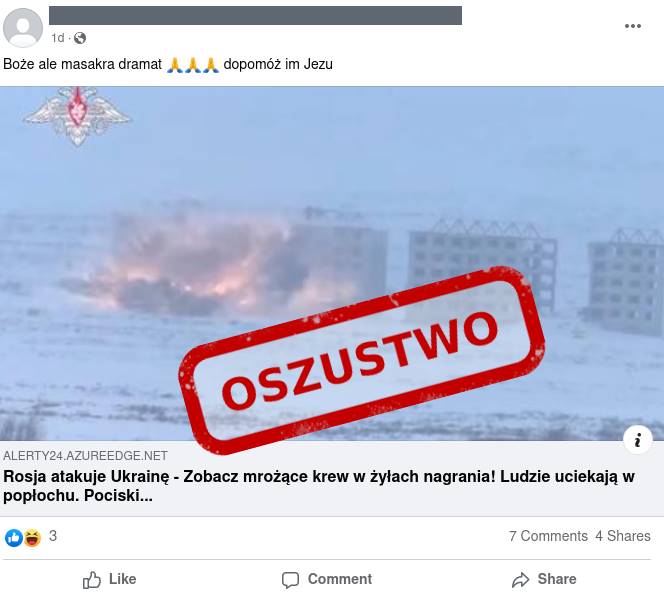Open the explosion preview image thumbnail
Screen dimensions: 664x594
click(x=332, y=263)
